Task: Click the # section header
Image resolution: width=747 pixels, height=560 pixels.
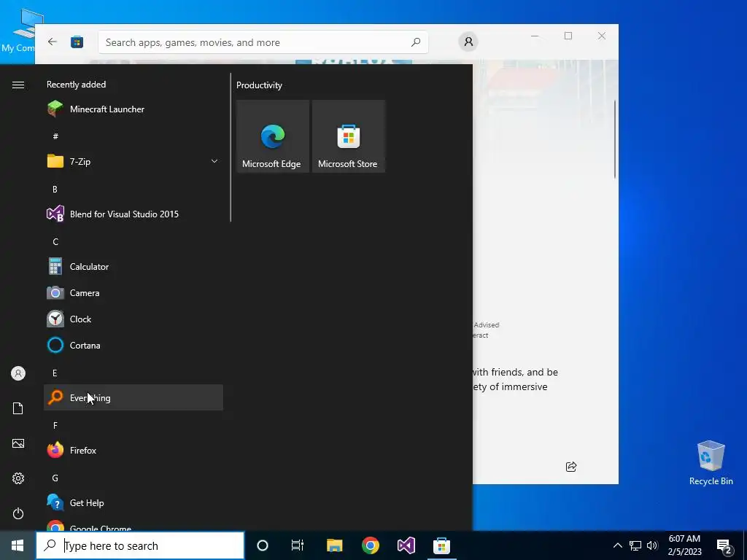Action: tap(55, 136)
